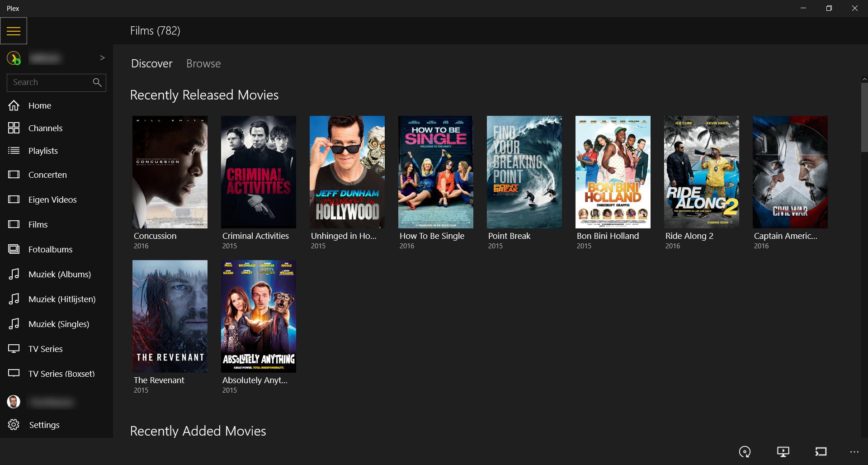Image resolution: width=868 pixels, height=465 pixels.
Task: Switch to the Discover tab
Action: [152, 64]
